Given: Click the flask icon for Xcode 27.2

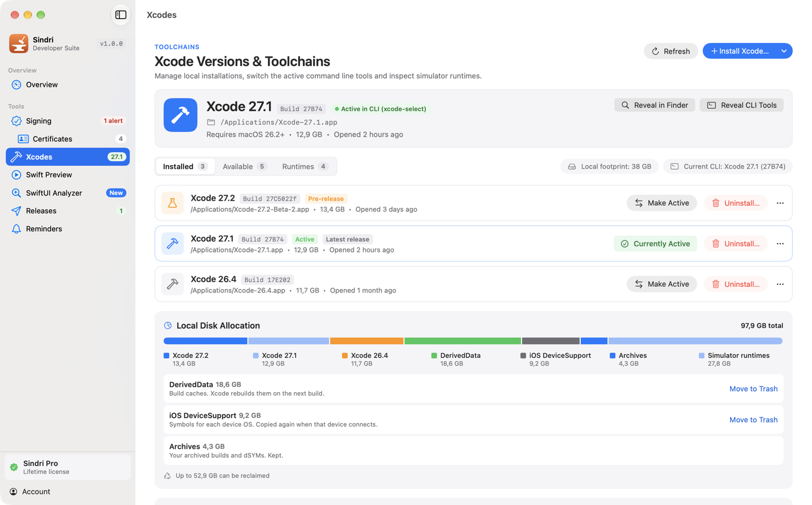Looking at the screenshot, I should [x=173, y=203].
